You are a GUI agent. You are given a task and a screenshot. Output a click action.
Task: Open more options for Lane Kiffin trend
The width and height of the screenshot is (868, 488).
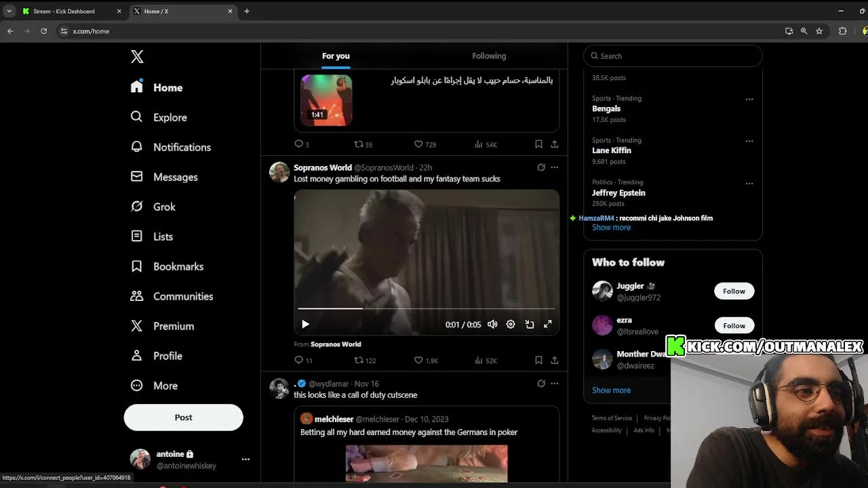749,141
